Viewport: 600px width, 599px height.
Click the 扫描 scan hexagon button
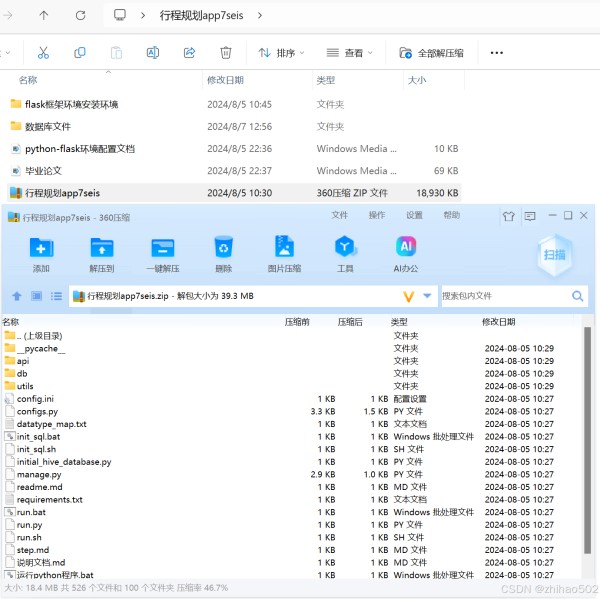554,254
